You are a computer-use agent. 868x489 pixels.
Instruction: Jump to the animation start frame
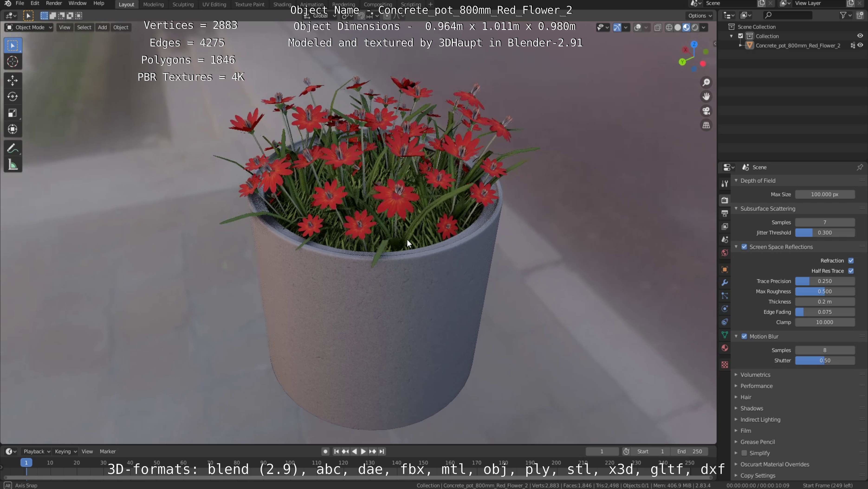click(336, 452)
